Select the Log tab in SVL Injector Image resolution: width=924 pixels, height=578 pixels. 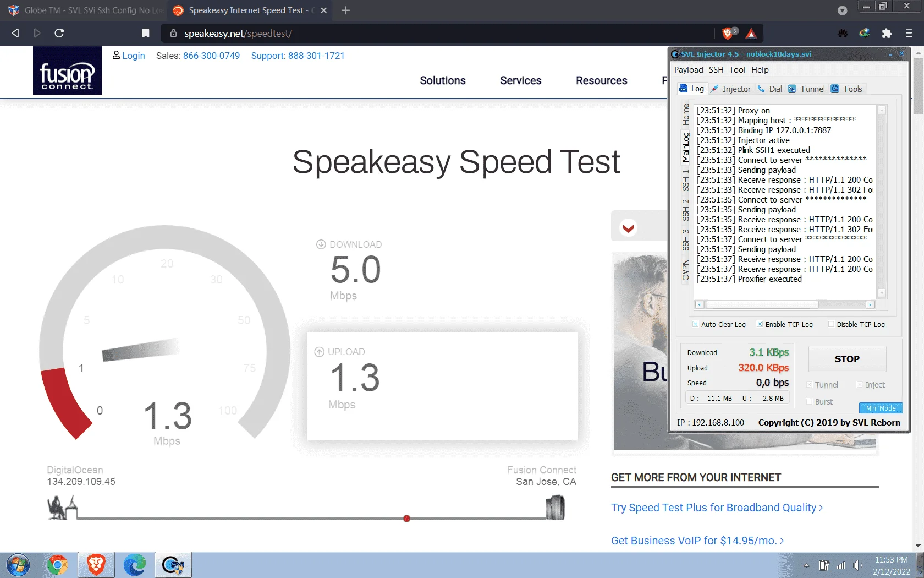[692, 89]
